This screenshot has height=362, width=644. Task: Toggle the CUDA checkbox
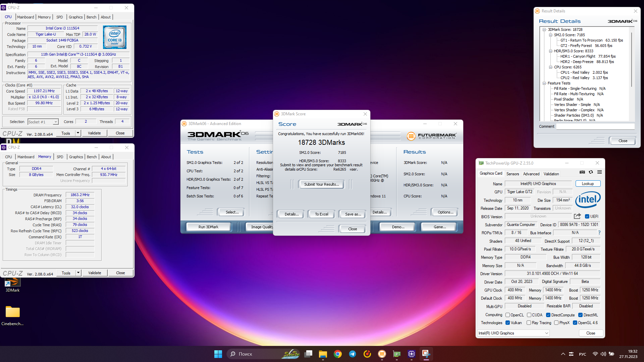(x=529, y=315)
